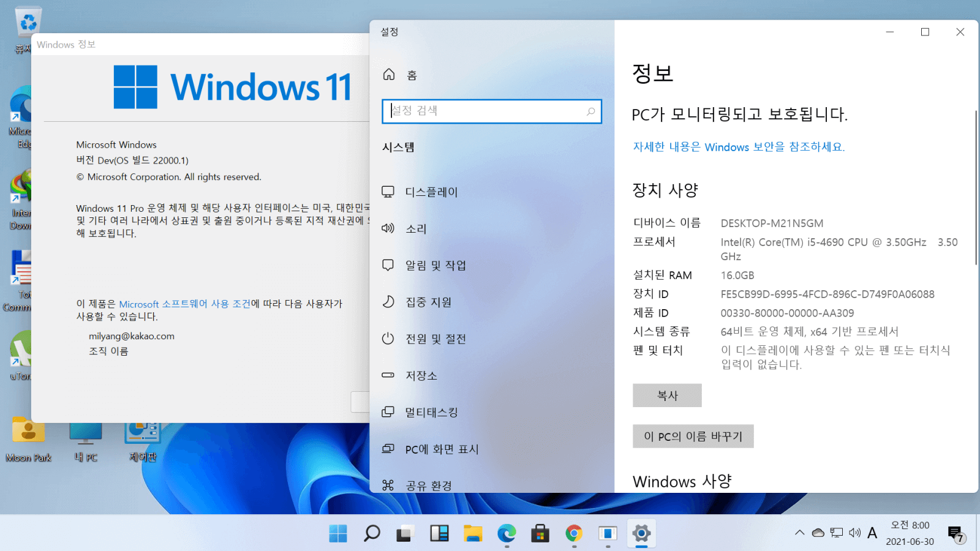Maximize the Settings window
This screenshot has width=980, height=551.
pos(925,32)
